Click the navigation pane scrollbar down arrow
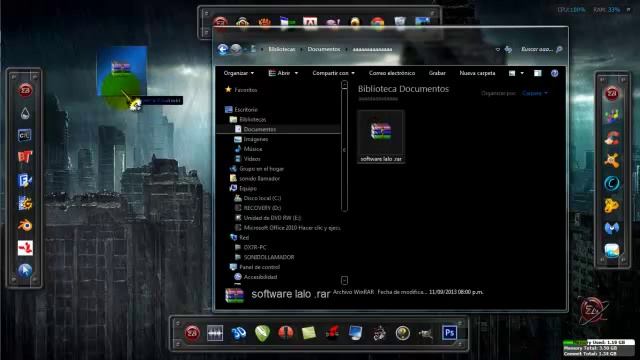Image resolution: width=640 pixels, height=360 pixels. click(344, 280)
